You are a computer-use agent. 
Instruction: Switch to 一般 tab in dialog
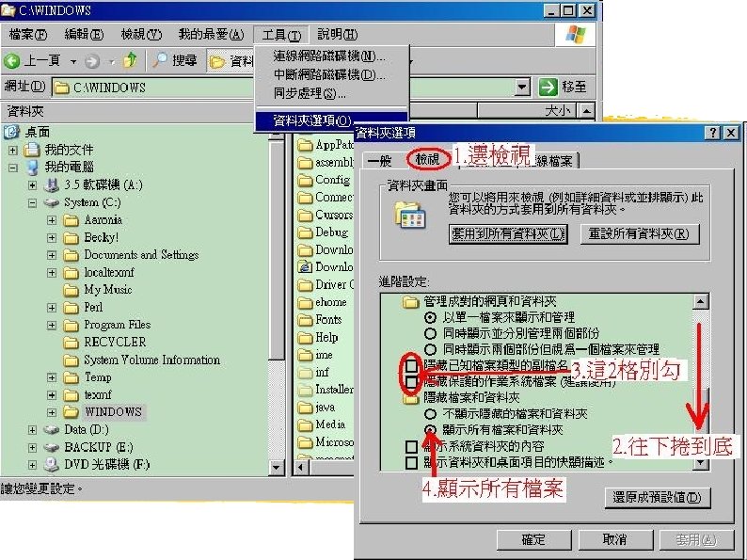pos(380,160)
